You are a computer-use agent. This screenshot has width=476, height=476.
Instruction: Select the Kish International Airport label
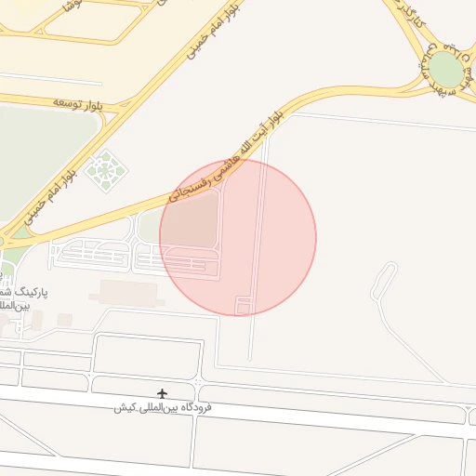tap(163, 408)
